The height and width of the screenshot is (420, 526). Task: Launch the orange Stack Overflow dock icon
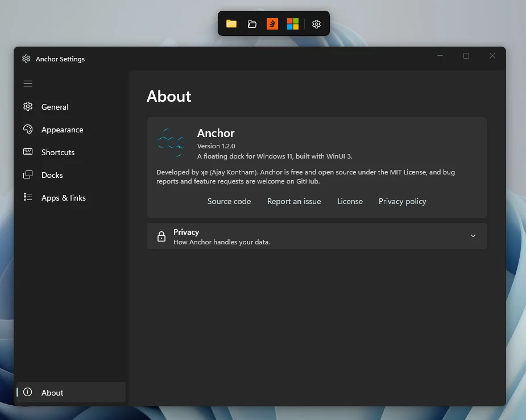click(x=272, y=24)
